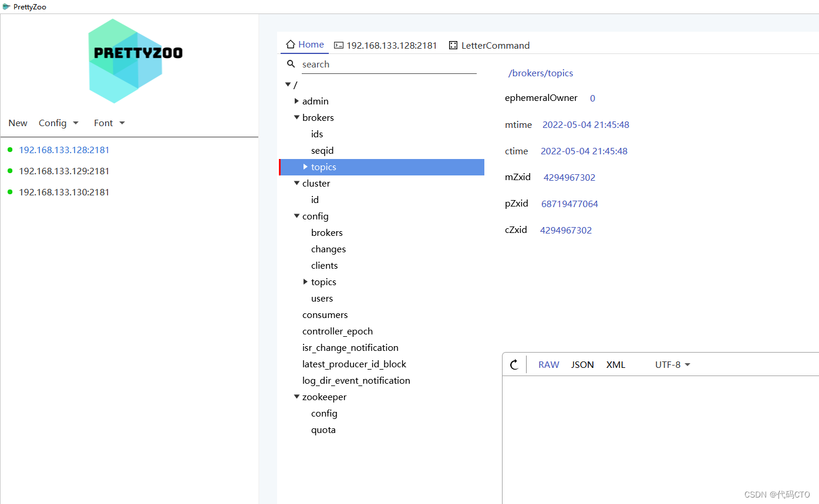
Task: Click green status dot of 192.168.133.130:2181
Action: coord(10,192)
